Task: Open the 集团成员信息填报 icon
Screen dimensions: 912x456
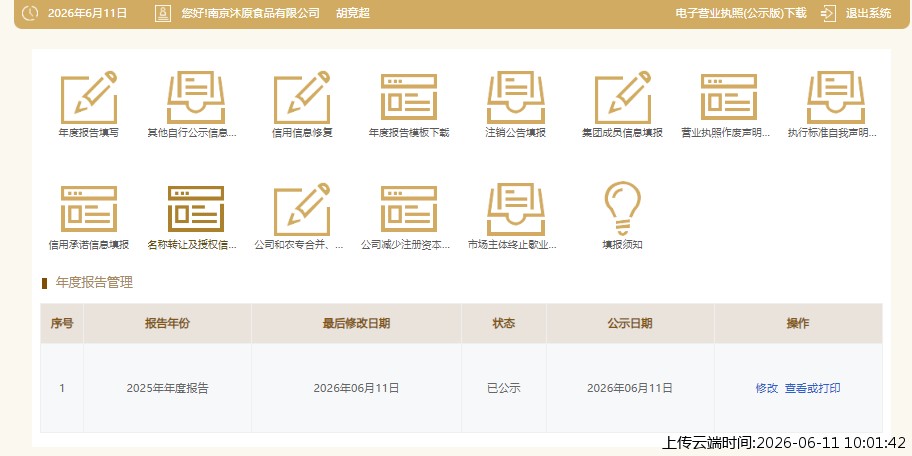Action: point(622,97)
